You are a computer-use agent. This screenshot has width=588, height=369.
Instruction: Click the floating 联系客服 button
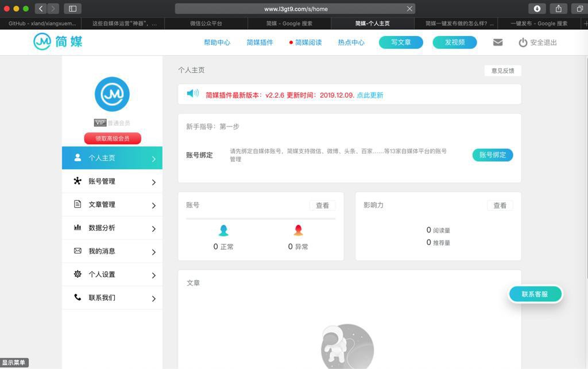[535, 294]
